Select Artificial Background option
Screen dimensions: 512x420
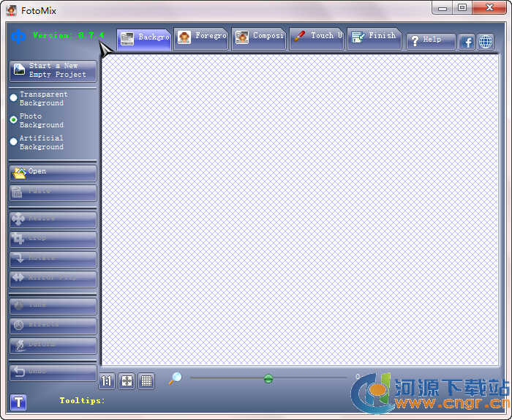[x=14, y=142]
